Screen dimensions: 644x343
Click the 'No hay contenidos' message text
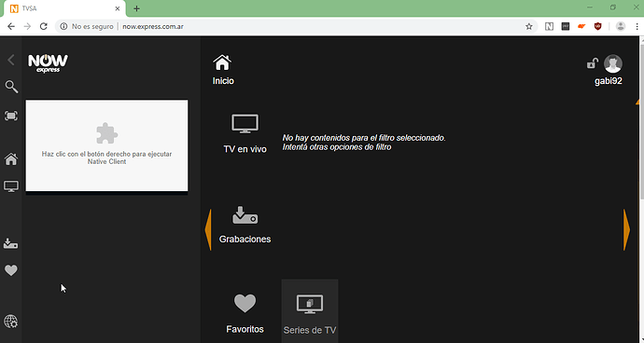(x=364, y=143)
